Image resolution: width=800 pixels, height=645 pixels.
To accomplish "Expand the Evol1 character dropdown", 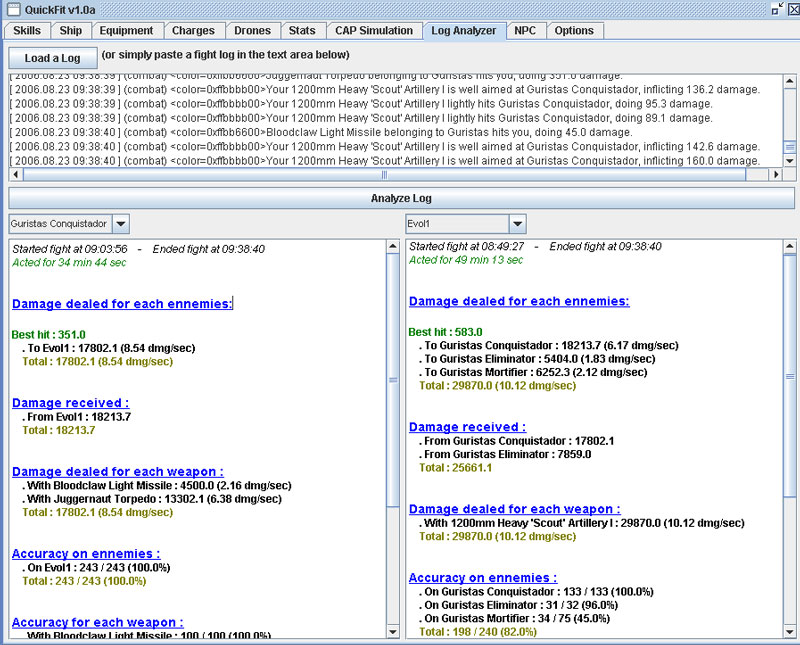I will click(x=516, y=223).
